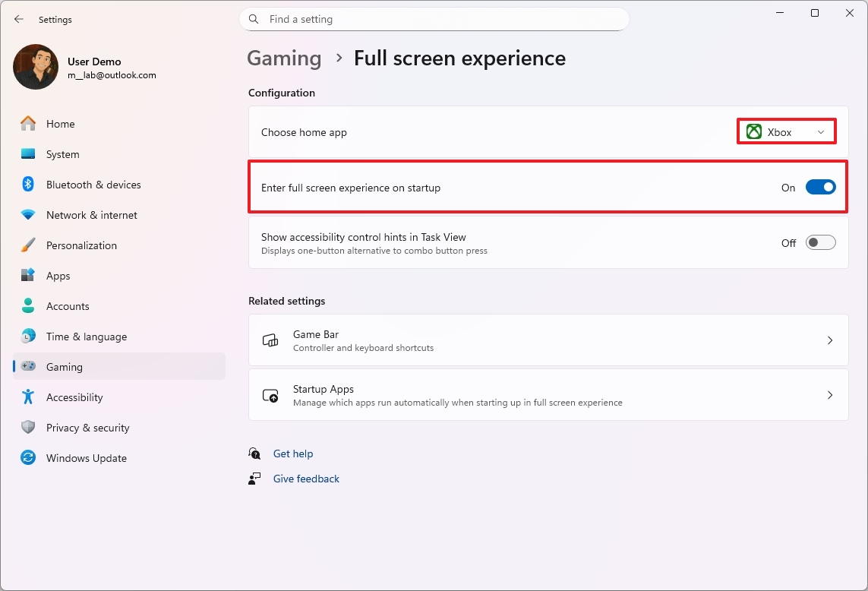Viewport: 868px width, 591px height.
Task: Open the Gaming settings icon in sidebar
Action: (27, 367)
